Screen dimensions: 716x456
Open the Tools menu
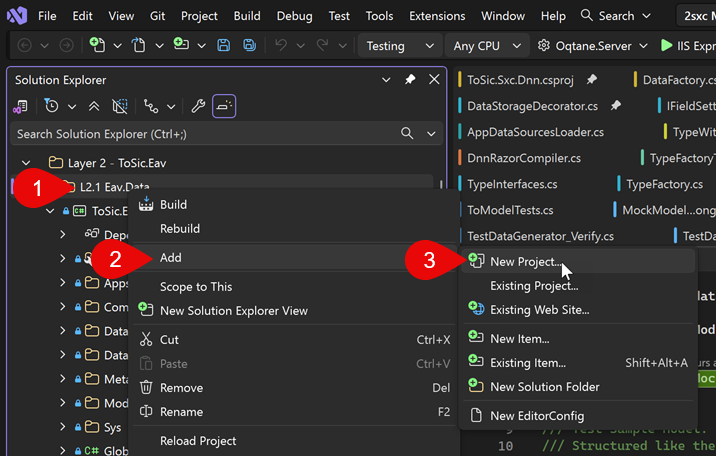click(379, 16)
